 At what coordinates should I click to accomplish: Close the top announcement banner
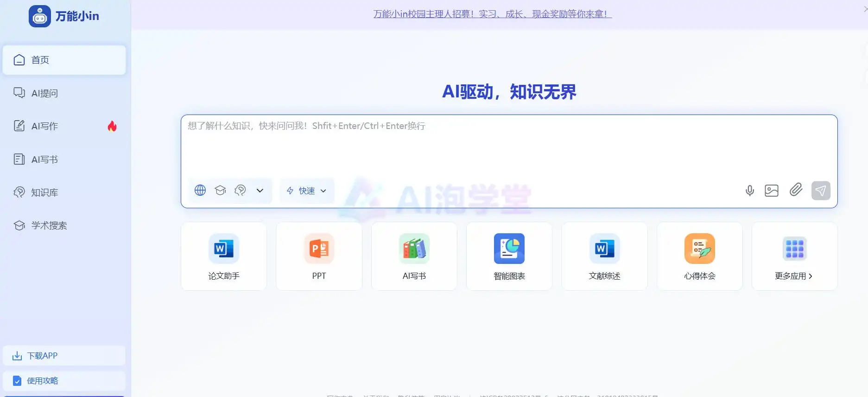pos(865,8)
